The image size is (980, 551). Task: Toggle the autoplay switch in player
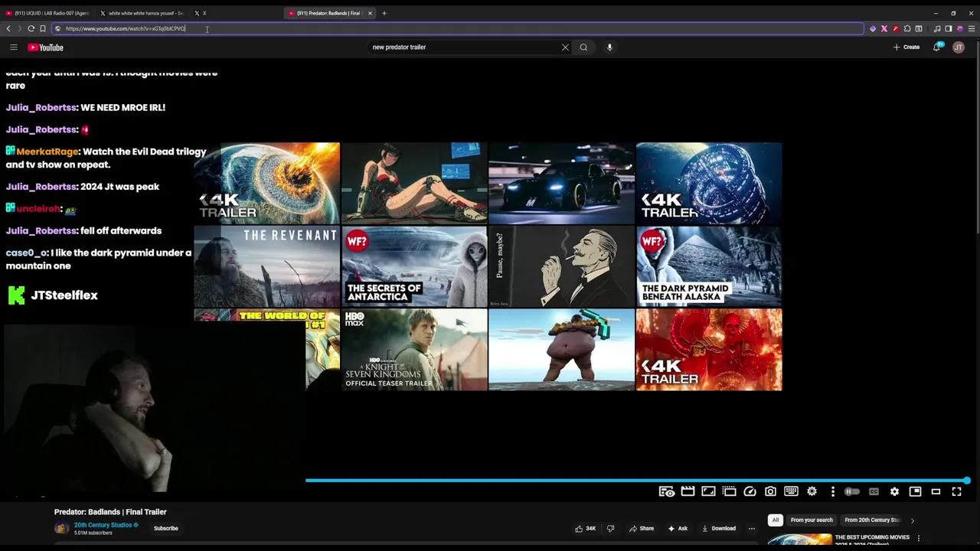852,491
